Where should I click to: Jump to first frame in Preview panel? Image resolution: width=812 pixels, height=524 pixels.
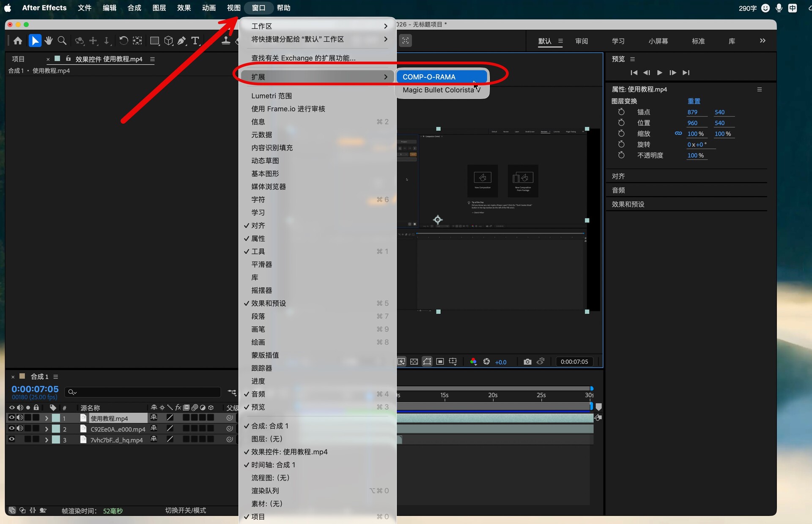(634, 73)
